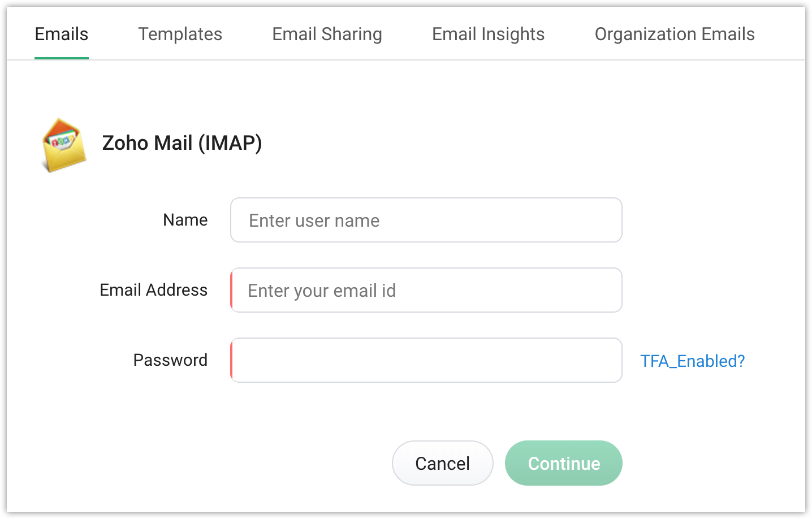Click the Email Address input field
This screenshot has width=812, height=519.
click(426, 290)
